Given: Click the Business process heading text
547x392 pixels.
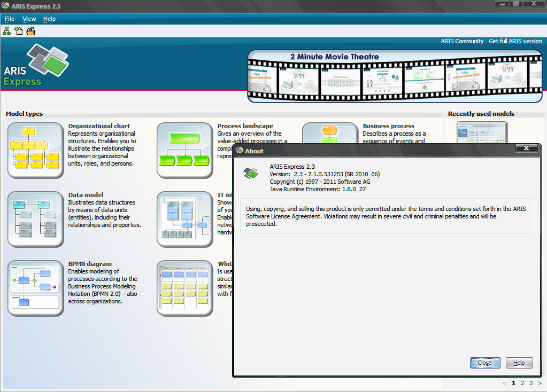Looking at the screenshot, I should point(389,126).
